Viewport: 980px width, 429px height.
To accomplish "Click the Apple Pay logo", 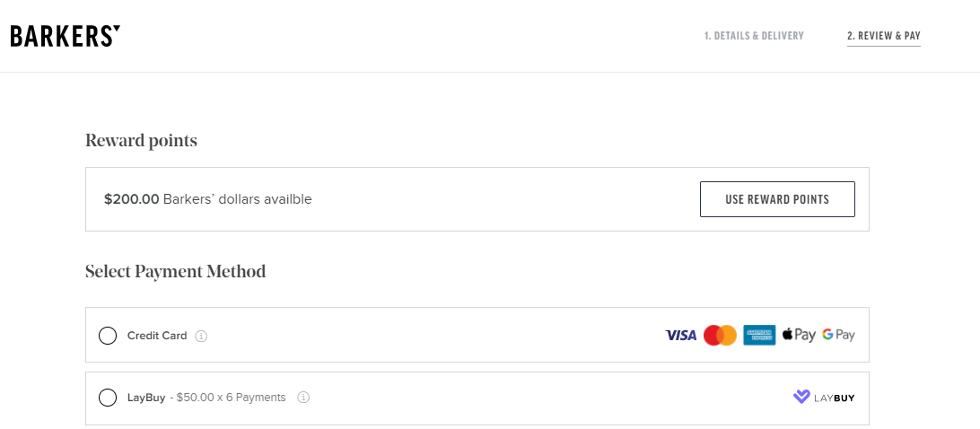I will tap(799, 335).
